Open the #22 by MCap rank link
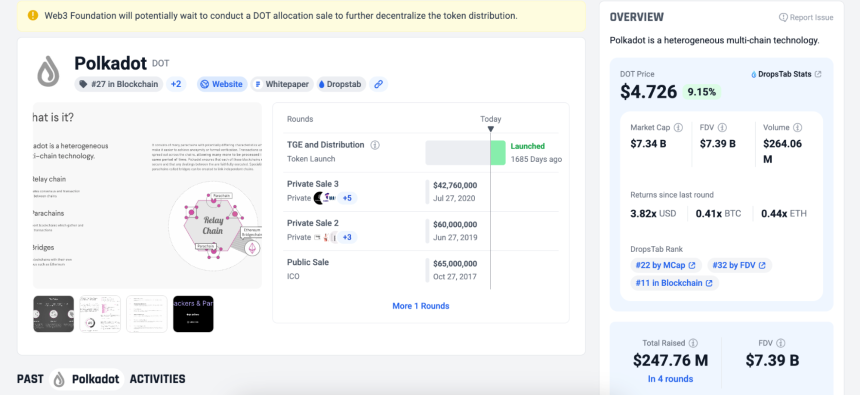The width and height of the screenshot is (860, 395). [665, 266]
